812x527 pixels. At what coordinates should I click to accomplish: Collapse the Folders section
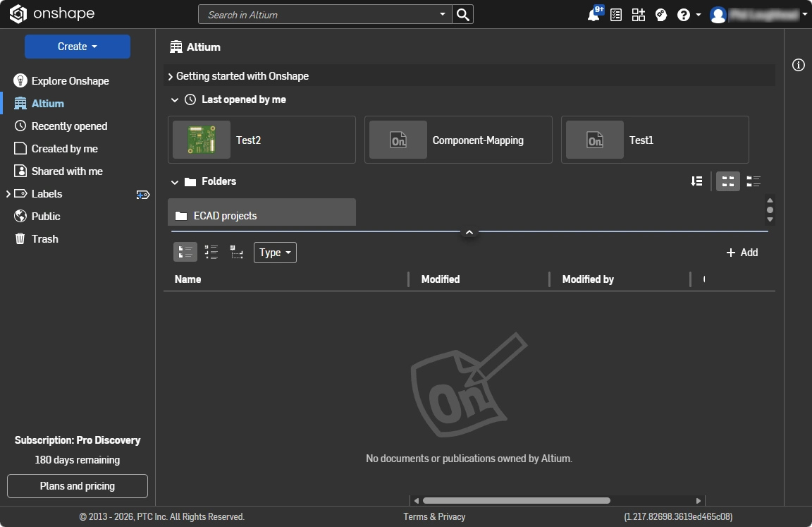[x=175, y=183]
